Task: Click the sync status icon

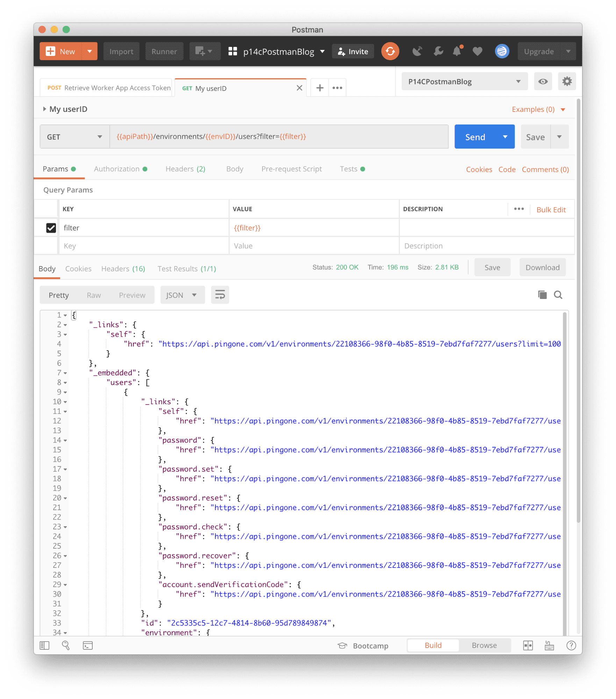Action: coord(390,51)
